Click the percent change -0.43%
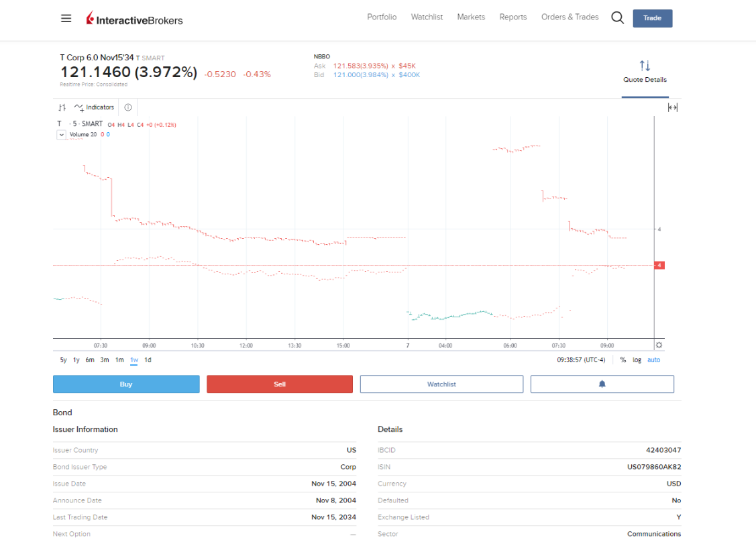The image size is (756, 544). [257, 74]
